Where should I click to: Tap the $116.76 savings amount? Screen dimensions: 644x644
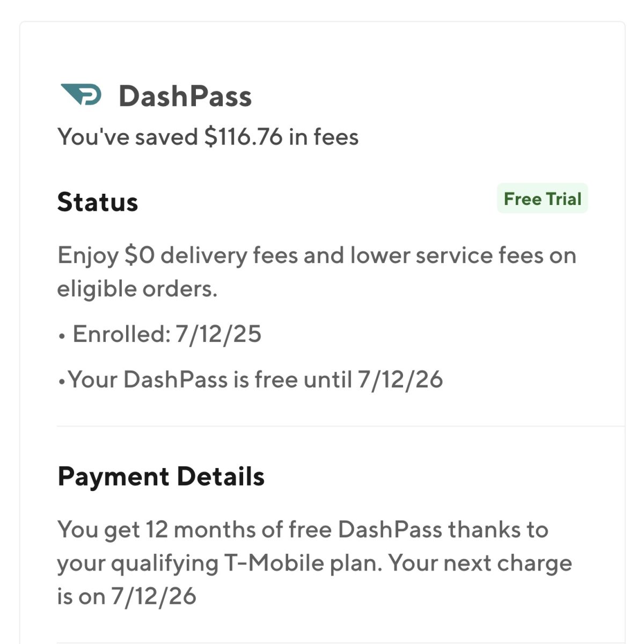(x=243, y=137)
